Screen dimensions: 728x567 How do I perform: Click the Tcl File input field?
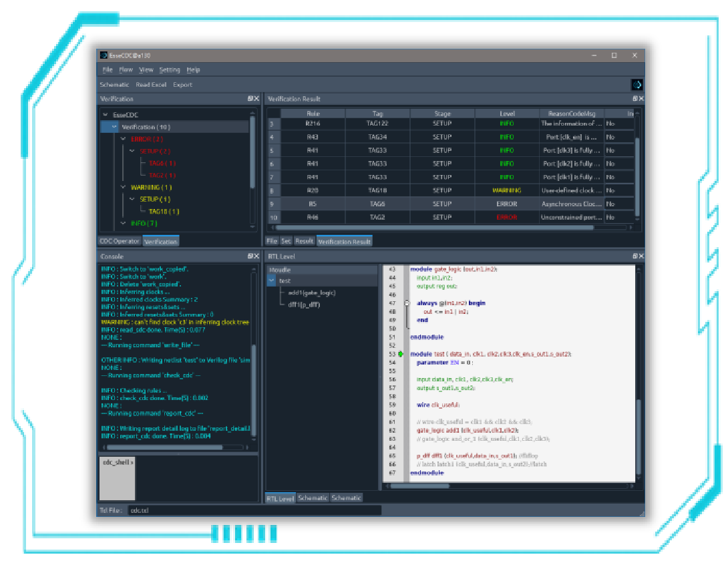pyautogui.click(x=254, y=510)
